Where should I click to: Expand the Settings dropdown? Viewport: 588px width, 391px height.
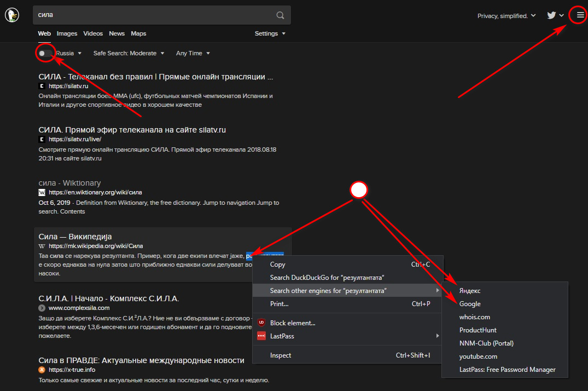270,33
